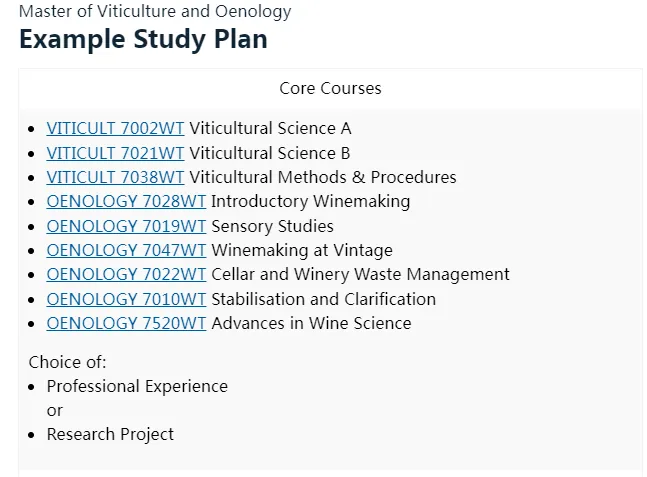Click the Master of Viticulture and Oenology text
This screenshot has width=647, height=477.
155,12
